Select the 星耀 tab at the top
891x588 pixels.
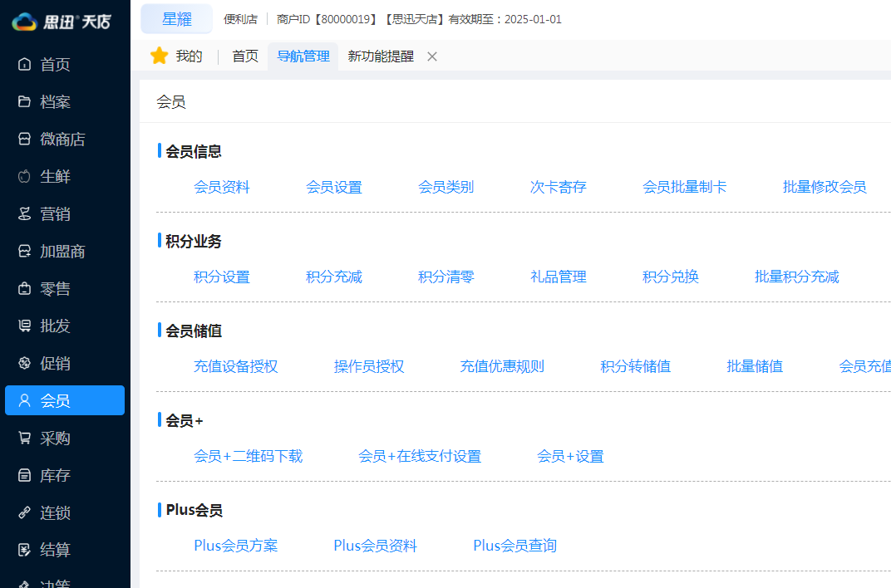[x=176, y=18]
